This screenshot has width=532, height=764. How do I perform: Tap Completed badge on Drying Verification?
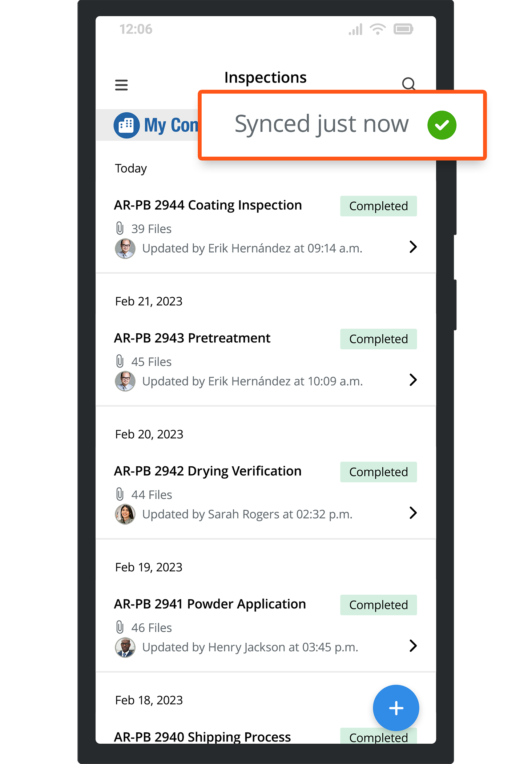[378, 472]
